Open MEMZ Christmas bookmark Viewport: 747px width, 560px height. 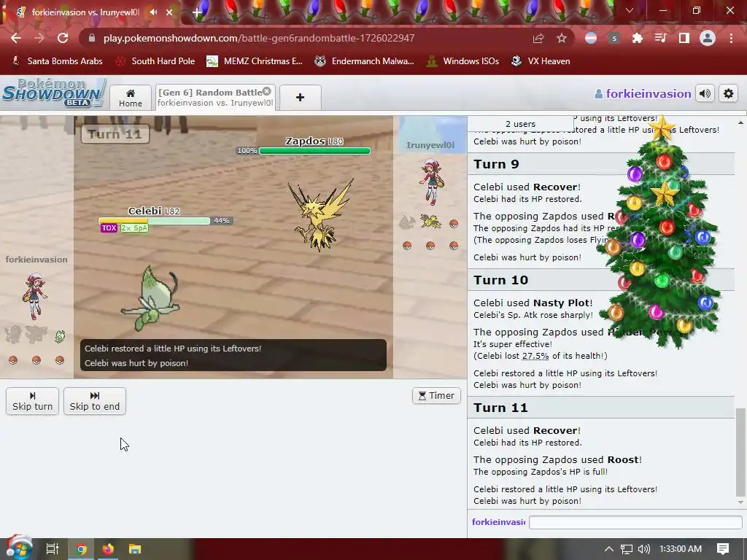click(255, 61)
